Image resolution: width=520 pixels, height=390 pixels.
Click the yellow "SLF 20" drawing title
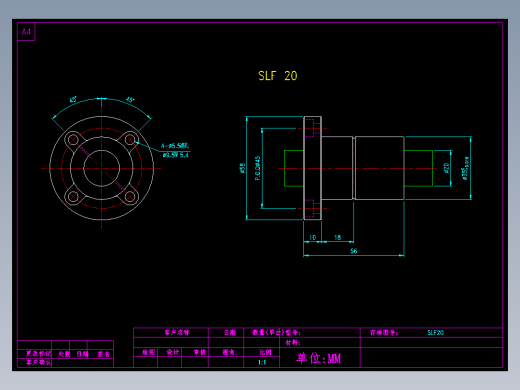pos(277,76)
